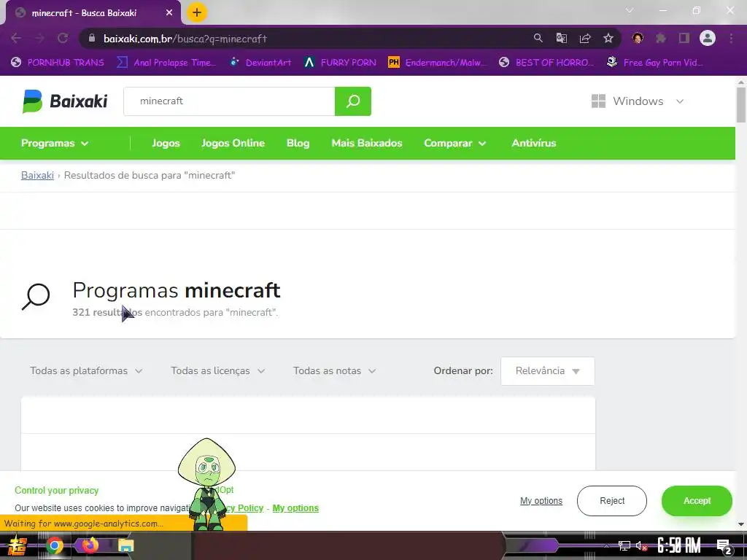Open the Chrome three-dot menu
Screen dimensions: 747x560
pyautogui.click(x=731, y=38)
